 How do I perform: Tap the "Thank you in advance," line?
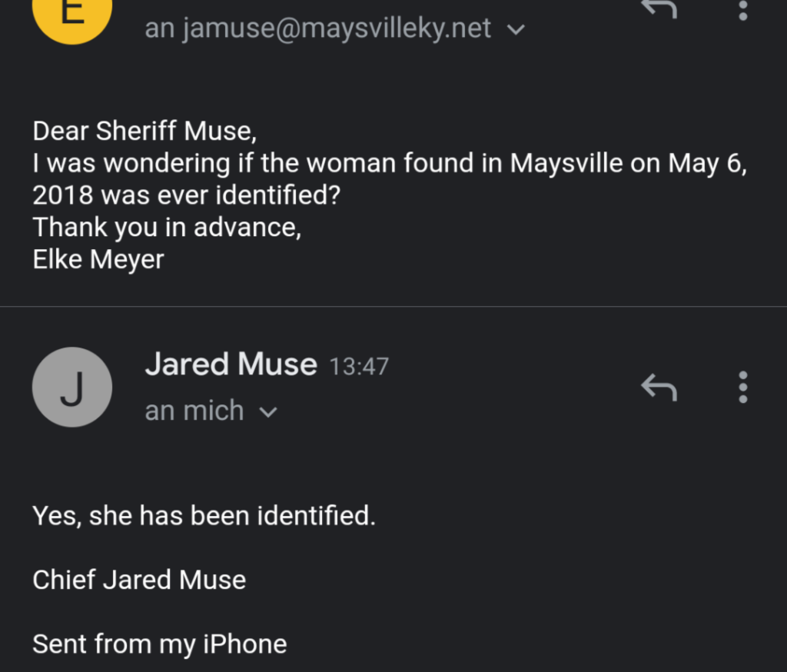pyautogui.click(x=166, y=228)
